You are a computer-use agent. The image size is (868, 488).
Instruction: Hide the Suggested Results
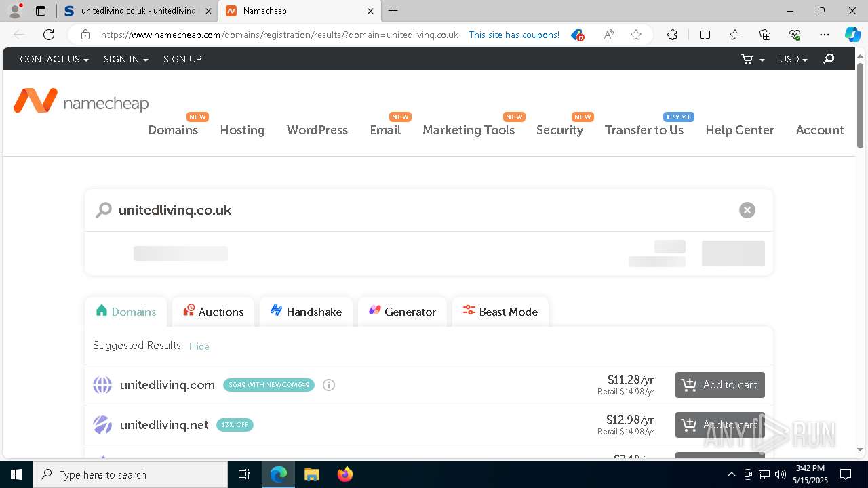point(199,346)
